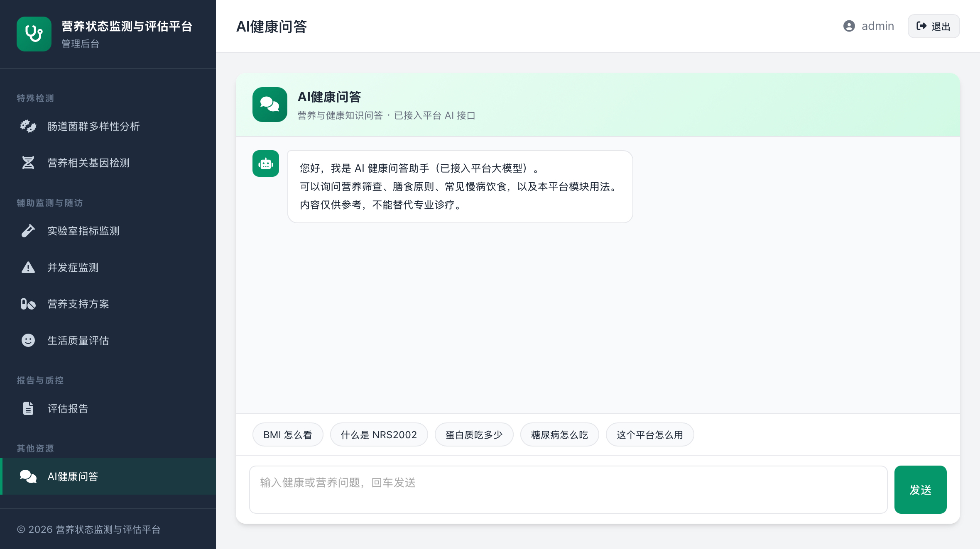Click the assessment report document icon

pos(28,408)
